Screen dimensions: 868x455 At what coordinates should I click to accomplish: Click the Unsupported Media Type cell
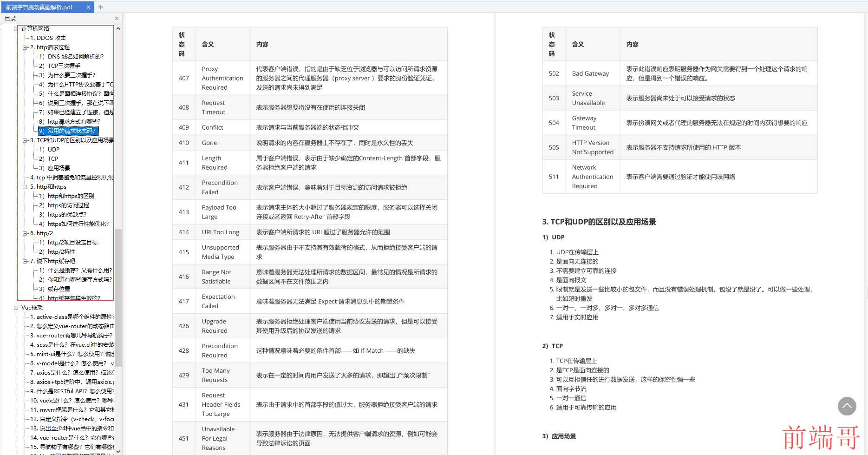(x=222, y=252)
